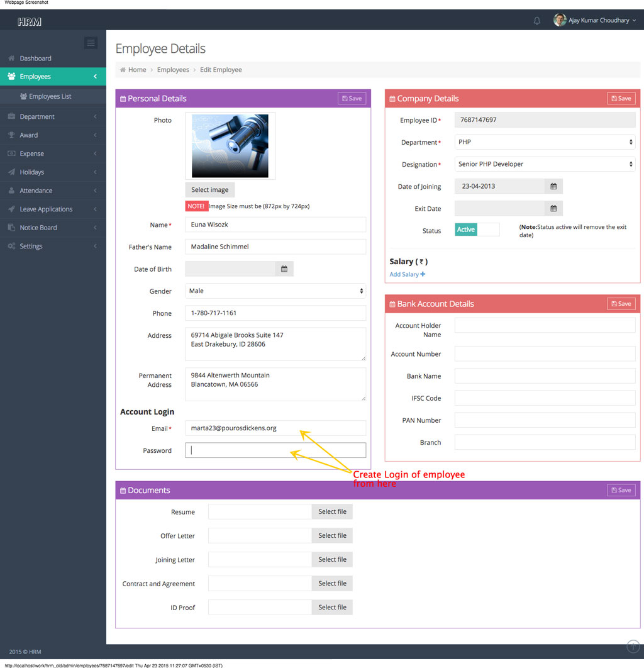
Task: Save the Personal Details section
Action: 352,99
